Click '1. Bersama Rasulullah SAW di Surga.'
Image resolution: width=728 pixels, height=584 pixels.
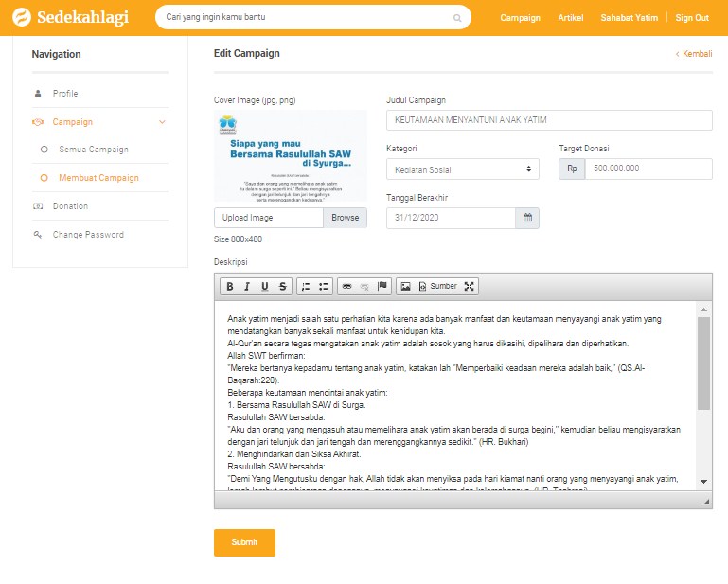point(296,405)
